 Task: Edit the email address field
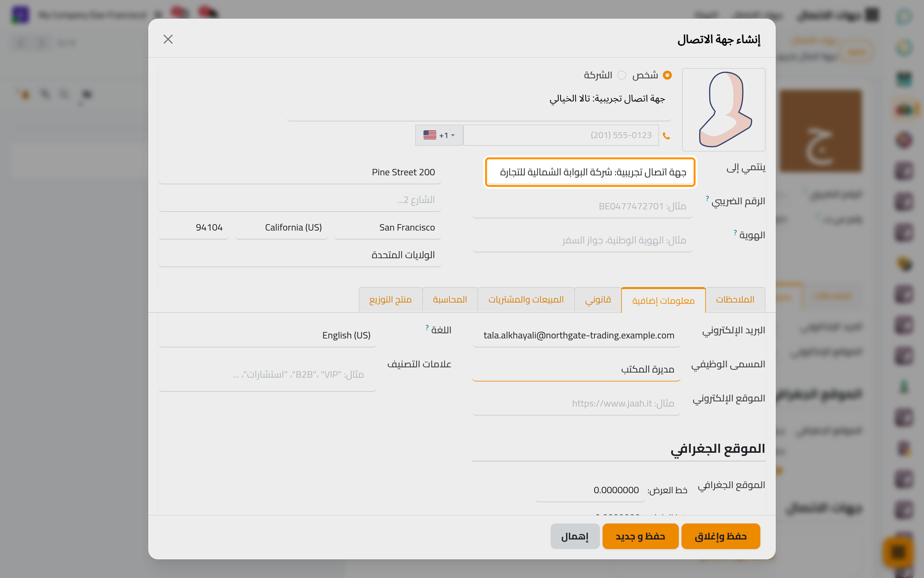point(576,335)
